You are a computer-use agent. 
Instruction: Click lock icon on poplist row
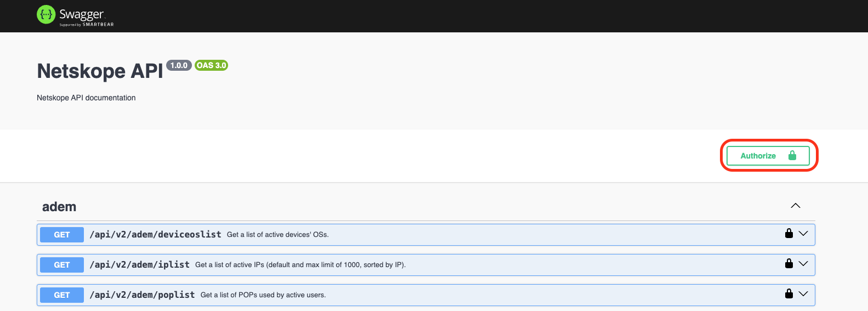(x=788, y=293)
